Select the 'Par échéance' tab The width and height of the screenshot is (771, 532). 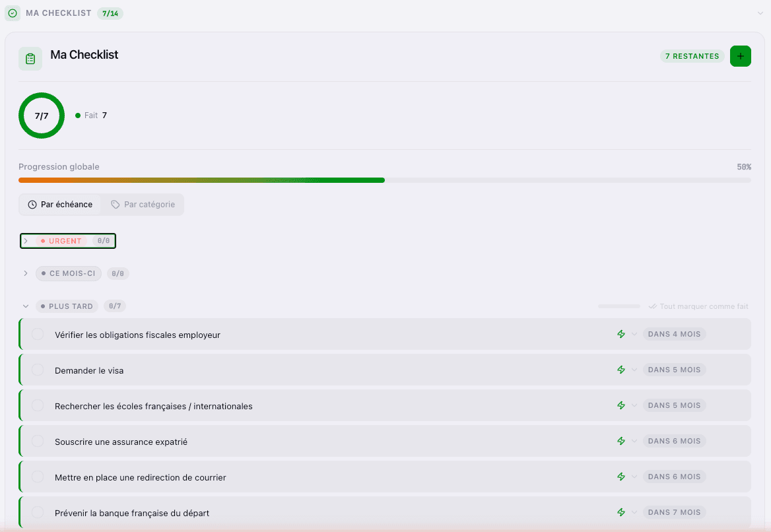point(61,204)
